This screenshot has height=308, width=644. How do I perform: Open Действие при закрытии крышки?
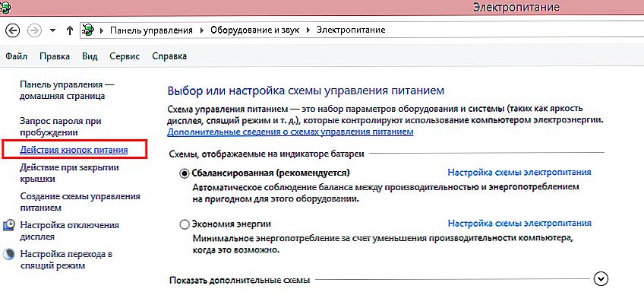pos(69,173)
